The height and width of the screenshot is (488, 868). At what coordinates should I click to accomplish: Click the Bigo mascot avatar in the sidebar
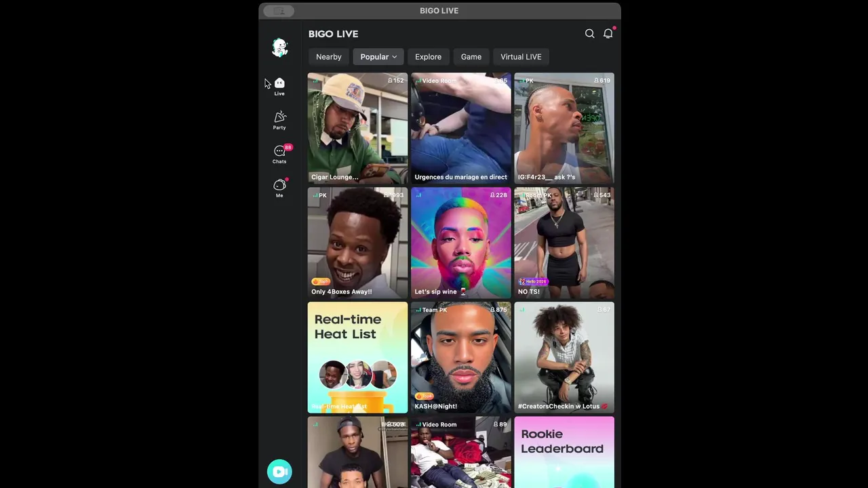click(279, 47)
